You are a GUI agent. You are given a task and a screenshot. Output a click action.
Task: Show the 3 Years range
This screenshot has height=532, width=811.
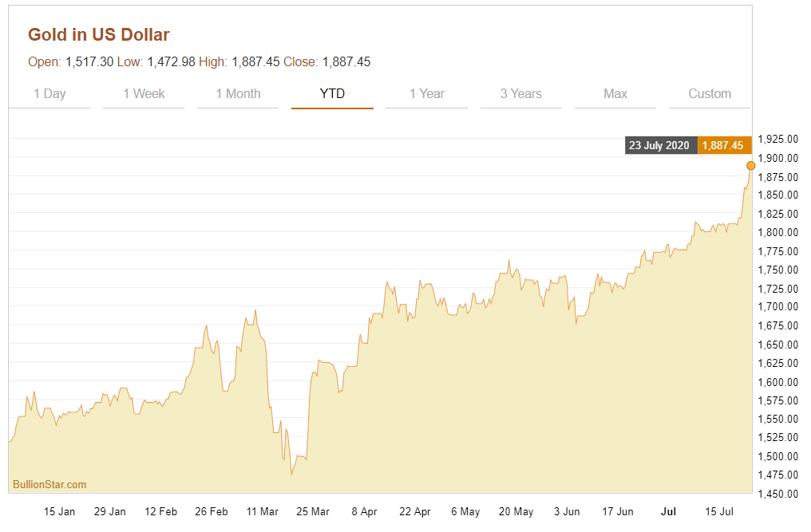pyautogui.click(x=520, y=94)
